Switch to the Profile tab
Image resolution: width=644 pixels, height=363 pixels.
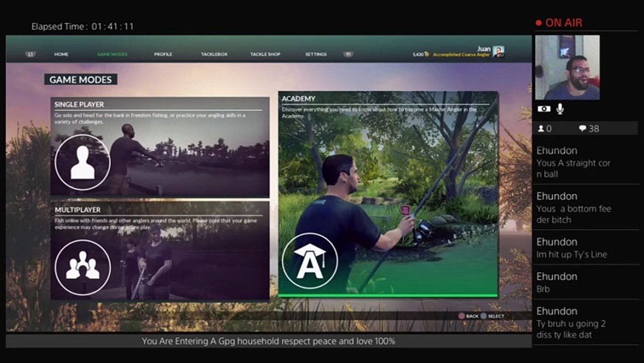tap(163, 54)
